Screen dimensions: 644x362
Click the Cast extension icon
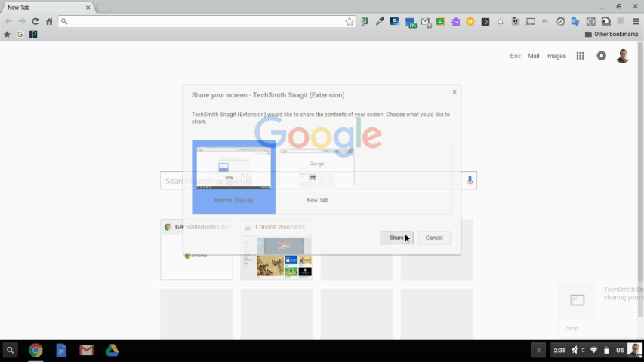coord(531,22)
